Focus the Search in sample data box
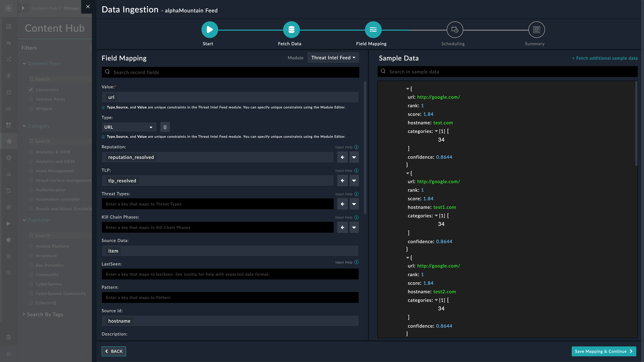Viewport: 644px width, 362px height. tap(507, 72)
